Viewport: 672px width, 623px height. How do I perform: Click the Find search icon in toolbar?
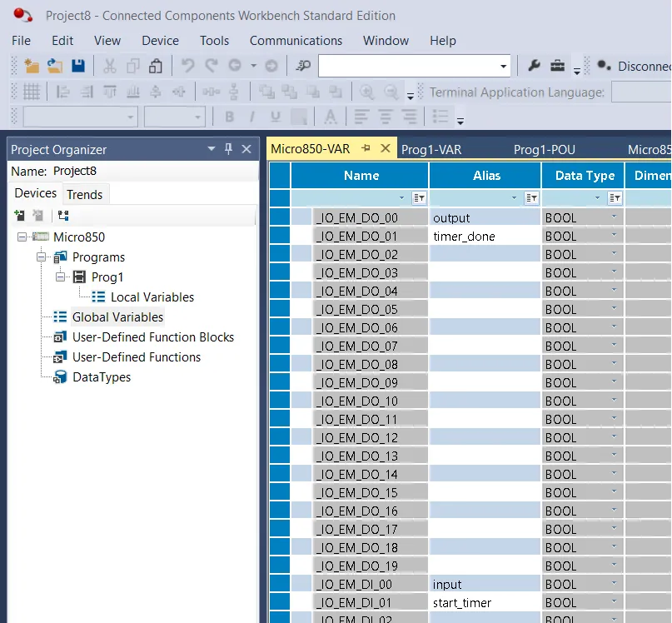303,66
